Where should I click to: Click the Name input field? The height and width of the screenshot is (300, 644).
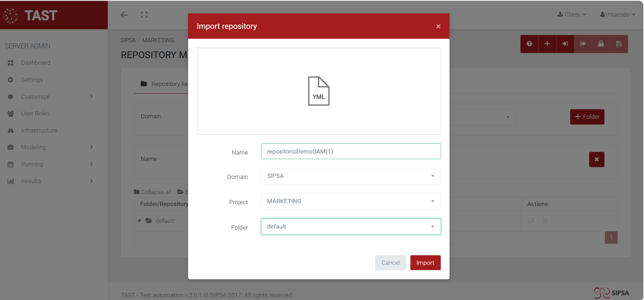point(351,151)
